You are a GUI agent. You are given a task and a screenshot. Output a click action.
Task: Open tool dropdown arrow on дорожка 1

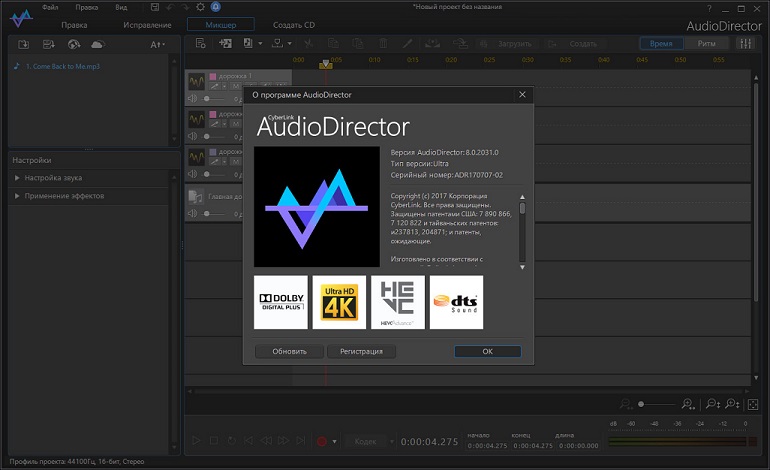[224, 86]
